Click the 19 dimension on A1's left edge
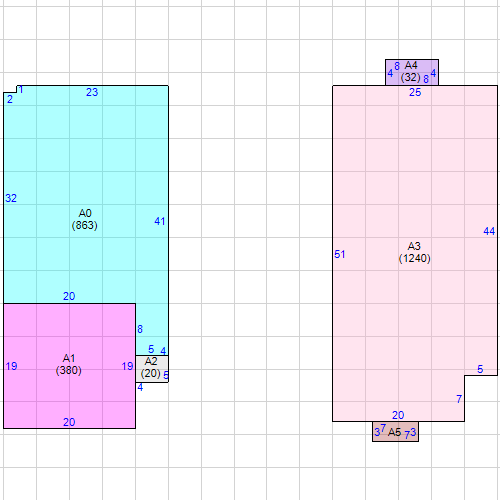500x500 pixels. click(x=11, y=366)
